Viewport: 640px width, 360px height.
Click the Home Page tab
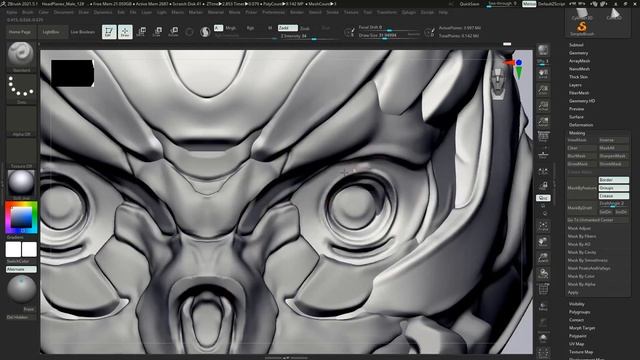[x=20, y=32]
